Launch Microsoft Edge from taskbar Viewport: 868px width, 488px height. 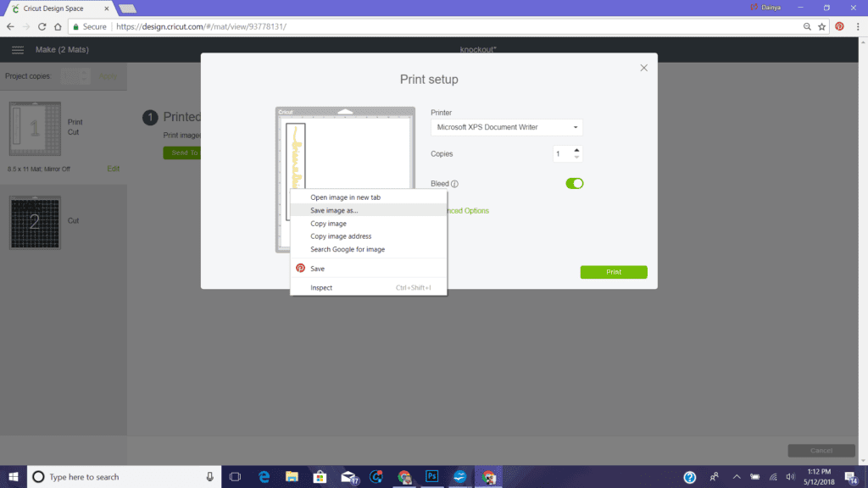point(264,477)
